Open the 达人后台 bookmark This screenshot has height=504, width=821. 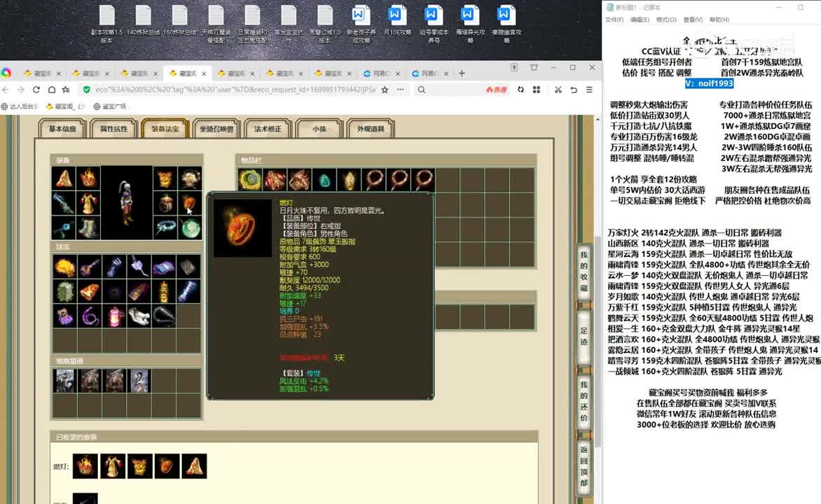point(20,106)
